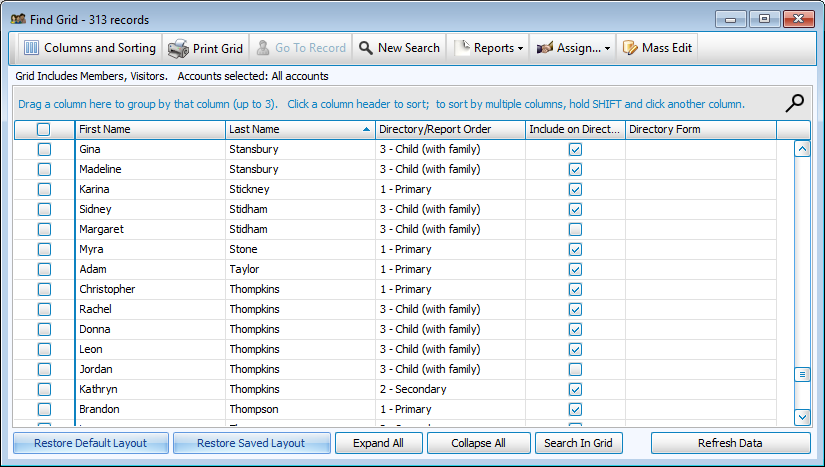The height and width of the screenshot is (467, 825).
Task: Click the Assign toolbar icon
Action: point(545,48)
